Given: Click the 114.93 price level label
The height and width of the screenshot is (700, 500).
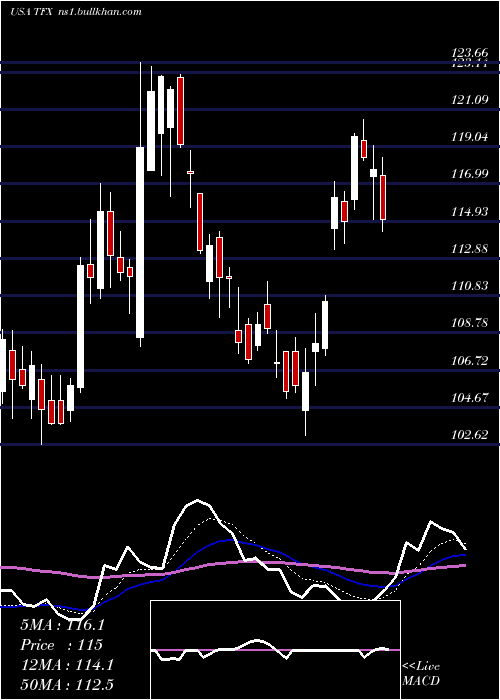Looking at the screenshot, I should point(470,212).
